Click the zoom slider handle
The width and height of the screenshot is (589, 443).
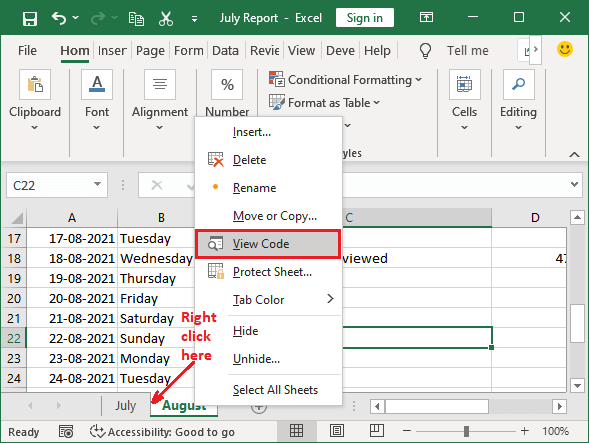[x=466, y=431]
